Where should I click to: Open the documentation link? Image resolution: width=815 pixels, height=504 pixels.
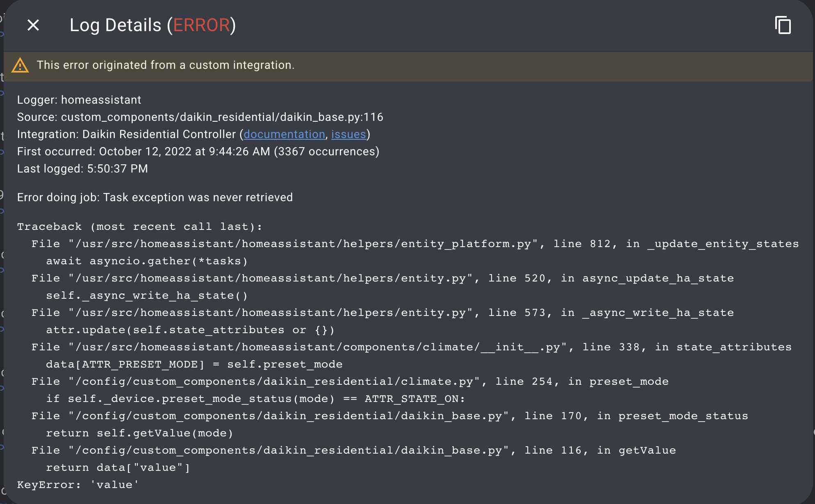click(x=284, y=134)
